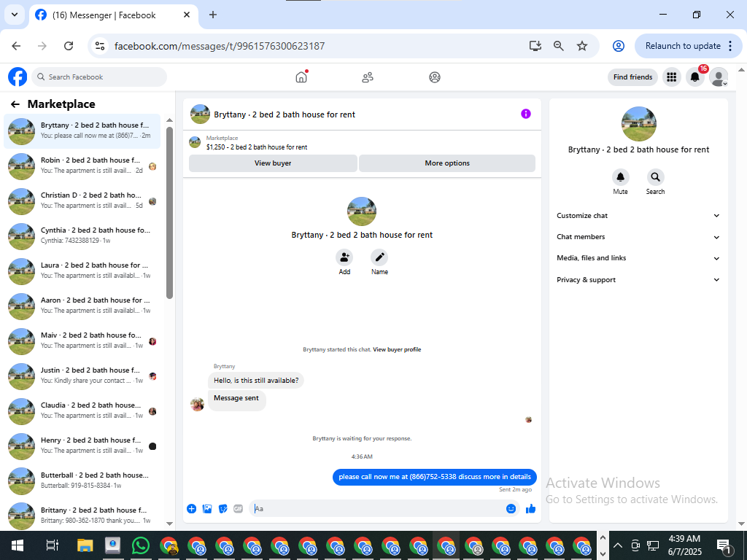Open a new browser tab
Viewport: 747px width, 560px height.
pyautogui.click(x=213, y=15)
